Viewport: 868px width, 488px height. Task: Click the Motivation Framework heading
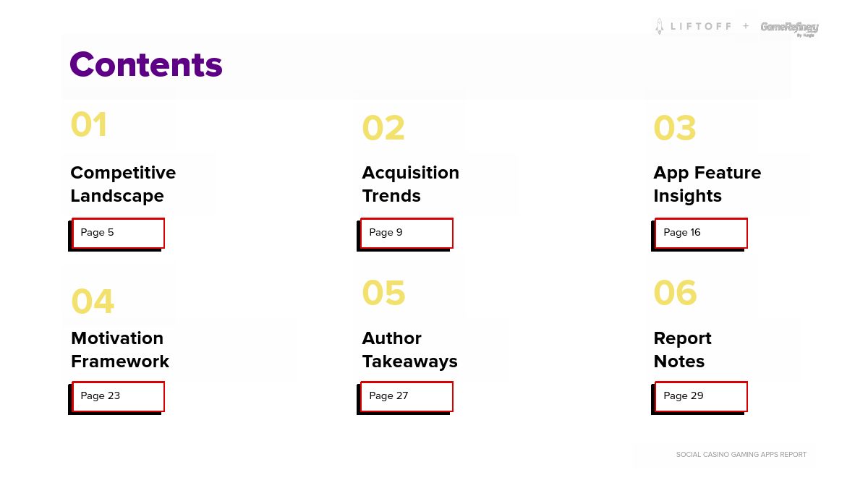click(x=120, y=350)
